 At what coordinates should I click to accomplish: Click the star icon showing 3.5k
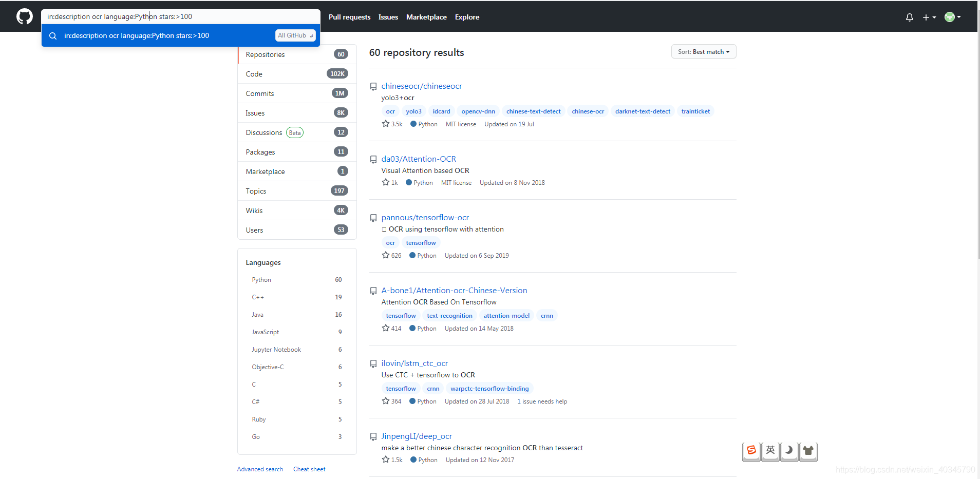click(386, 124)
